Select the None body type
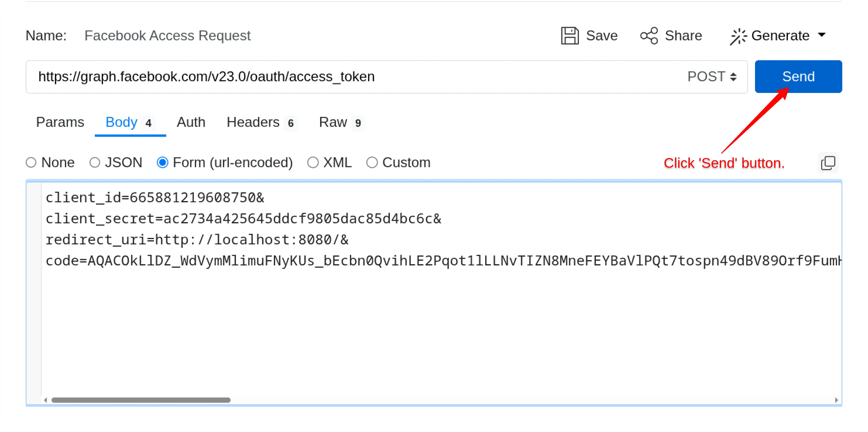868x432 pixels. (x=31, y=163)
